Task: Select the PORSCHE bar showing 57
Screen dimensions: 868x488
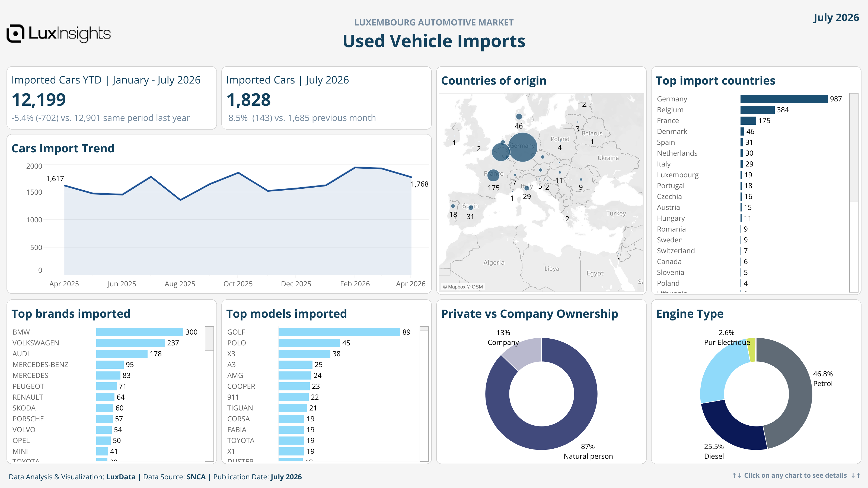Action: click(104, 419)
